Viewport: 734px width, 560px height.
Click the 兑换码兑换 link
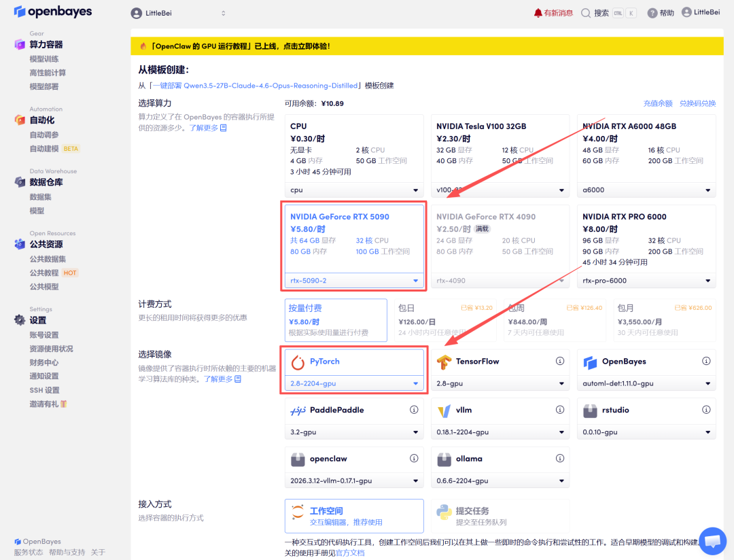697,103
